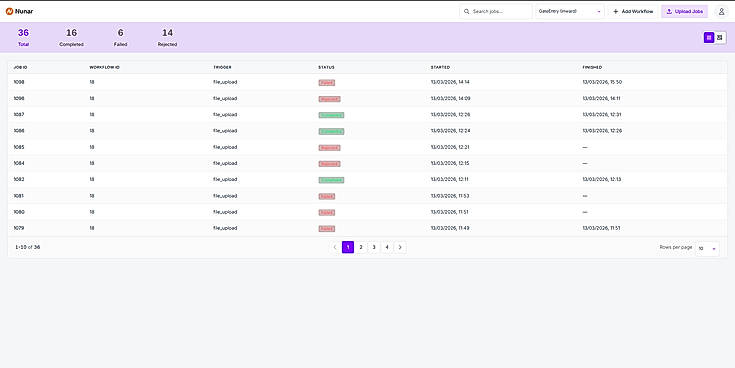This screenshot has width=735, height=368.
Task: Click the upload arrow icon
Action: pyautogui.click(x=669, y=11)
